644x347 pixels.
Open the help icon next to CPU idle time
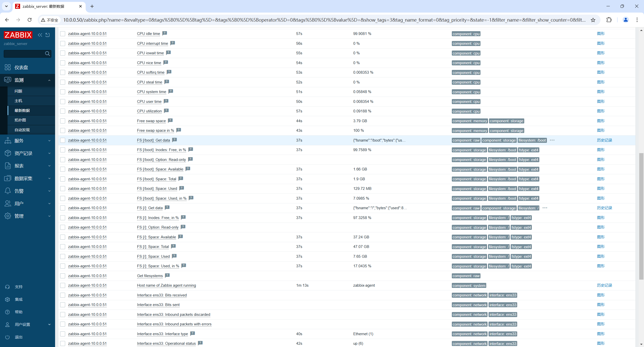point(165,33)
